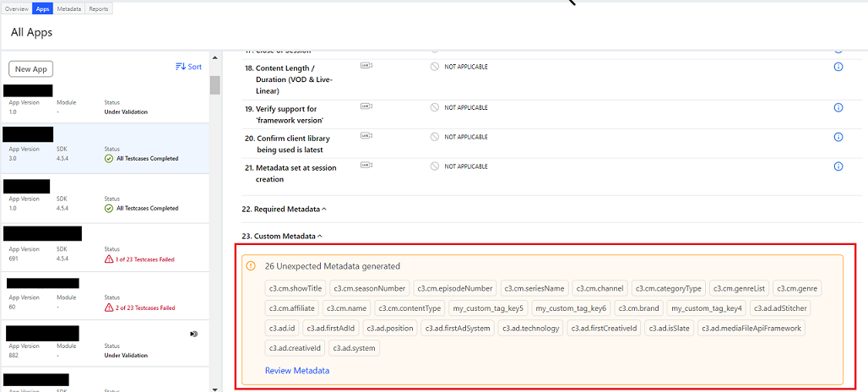Click info icon for client library row
The image size is (868, 392).
[x=838, y=137]
